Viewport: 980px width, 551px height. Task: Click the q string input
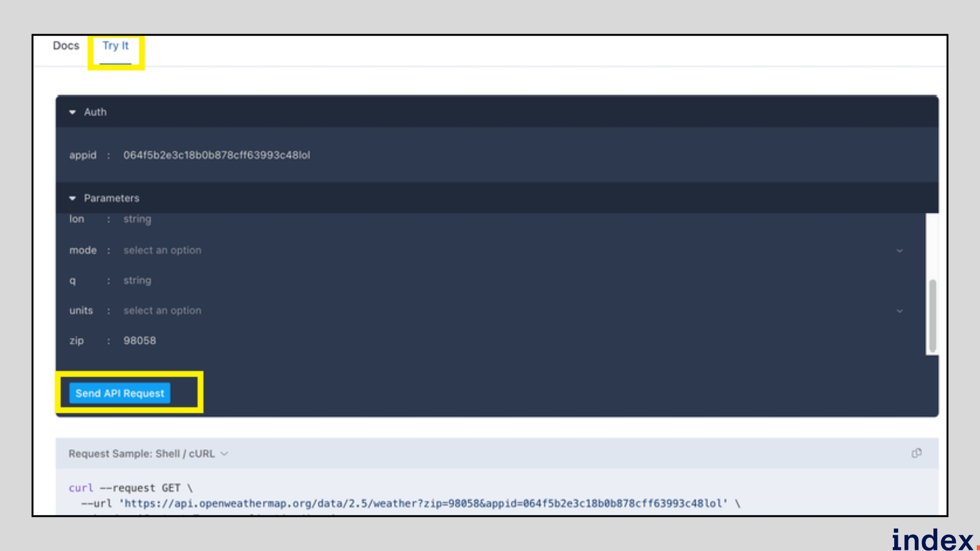coord(137,281)
